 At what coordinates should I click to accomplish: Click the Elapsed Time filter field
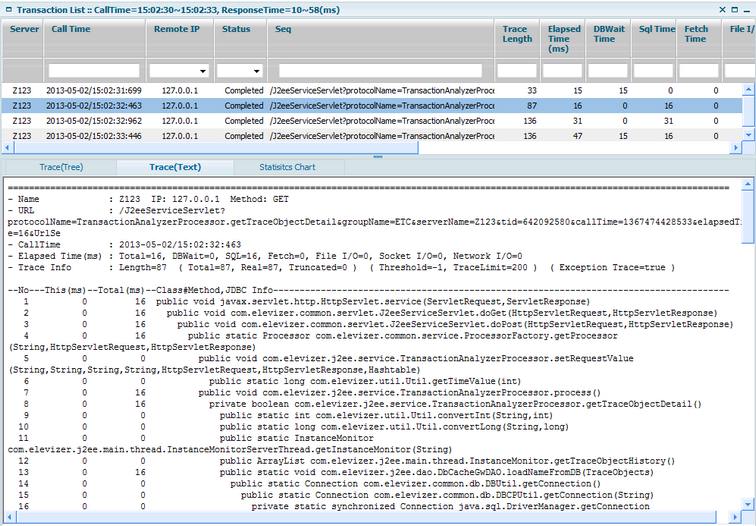(x=562, y=71)
